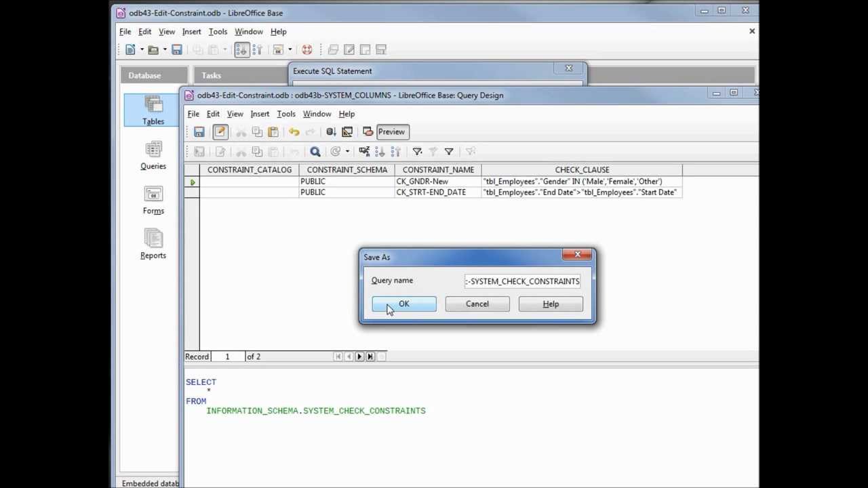Click CONSTRAINT_NAME column header
The image size is (868, 488).
point(438,169)
